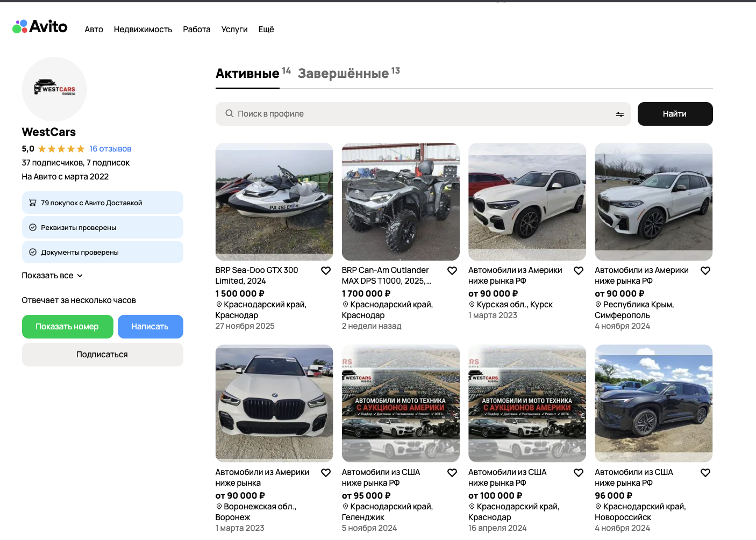Click the cart icon near Авито Доставкой badge
Screen dimensions: 756x540
point(32,203)
